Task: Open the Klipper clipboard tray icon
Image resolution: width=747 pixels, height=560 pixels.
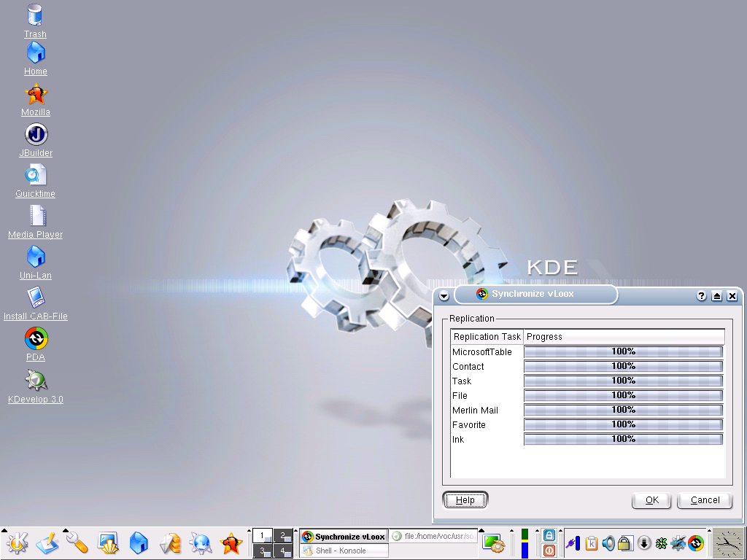Action: click(591, 543)
